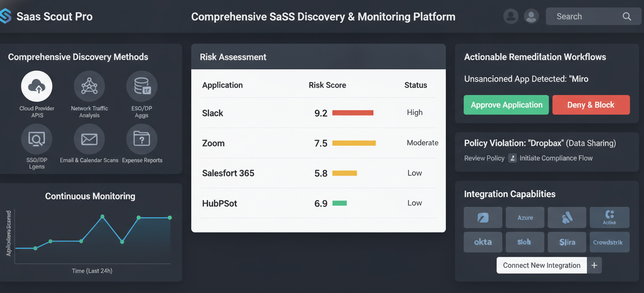Select the Zoom row name
Image resolution: width=644 pixels, height=293 pixels.
coord(214,143)
